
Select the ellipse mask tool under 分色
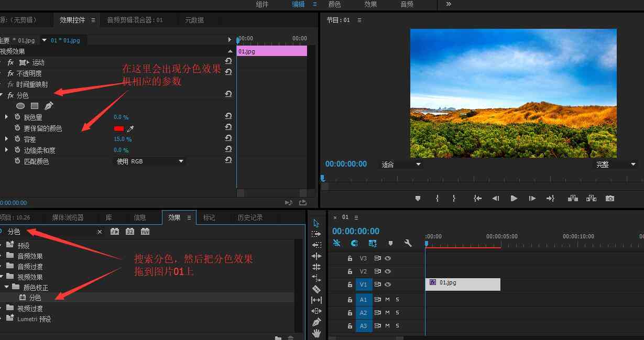(20, 106)
